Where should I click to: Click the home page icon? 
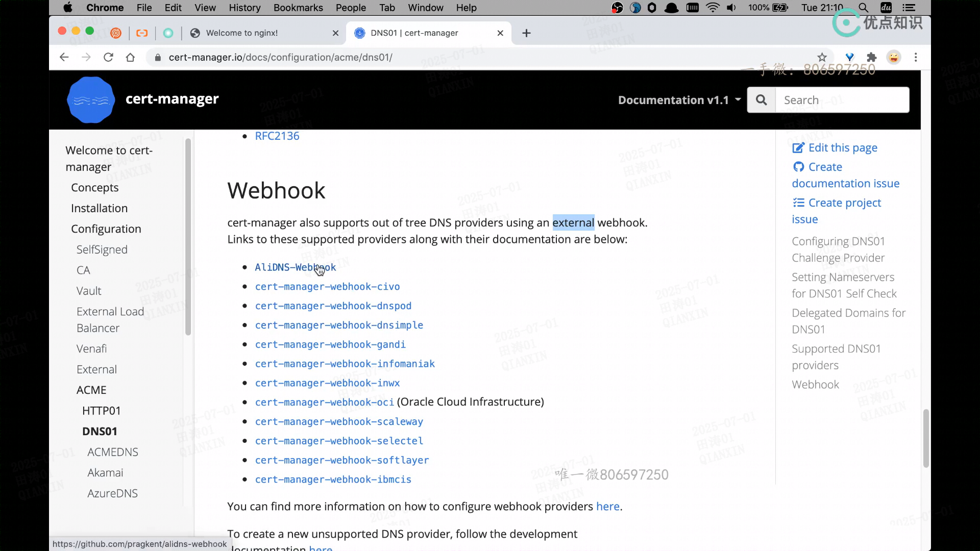[x=130, y=57]
